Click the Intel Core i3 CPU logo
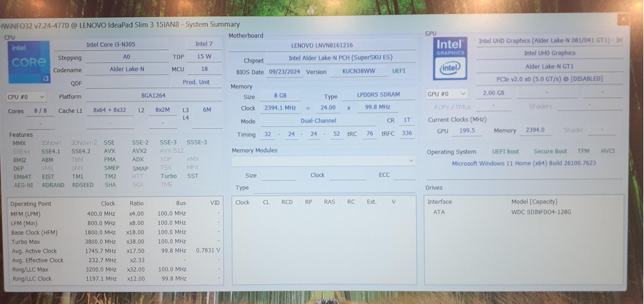Image resolution: width=644 pixels, height=304 pixels. (29, 62)
